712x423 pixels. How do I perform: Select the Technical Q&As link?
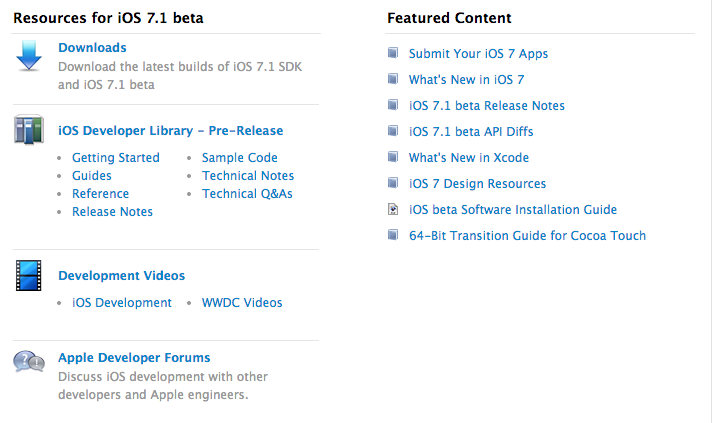[x=247, y=194]
